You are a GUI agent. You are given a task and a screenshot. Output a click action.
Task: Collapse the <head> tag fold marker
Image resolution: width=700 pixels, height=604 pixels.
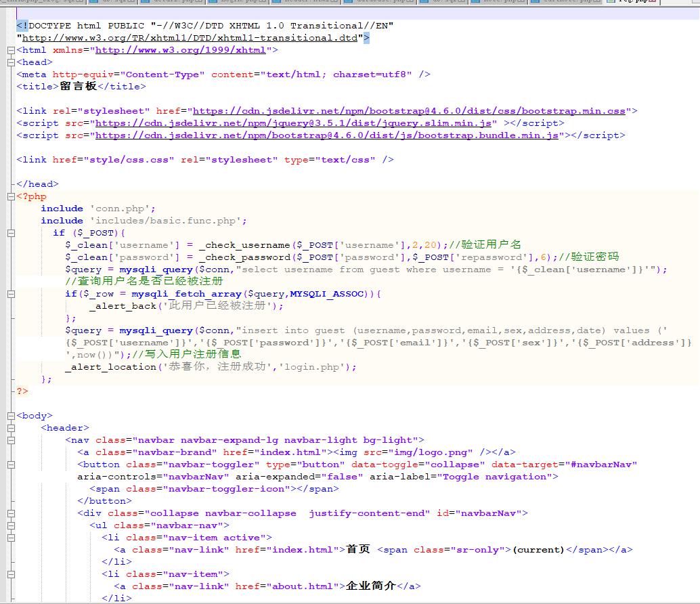pos(11,62)
